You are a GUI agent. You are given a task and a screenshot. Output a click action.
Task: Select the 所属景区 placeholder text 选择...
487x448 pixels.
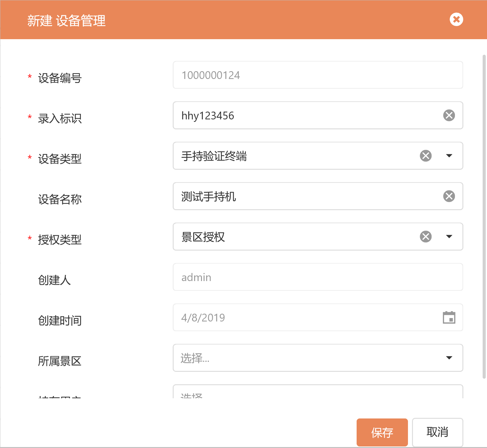click(195, 358)
